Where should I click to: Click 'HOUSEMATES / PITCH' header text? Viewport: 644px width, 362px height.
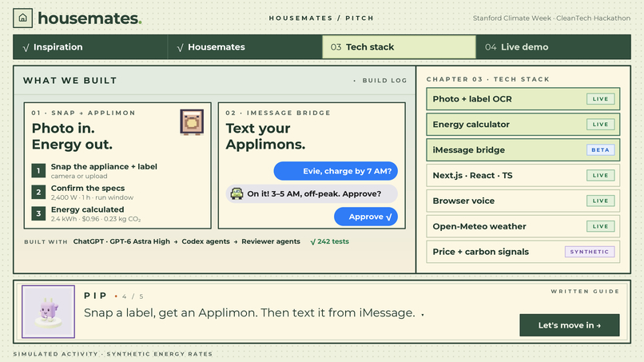321,18
